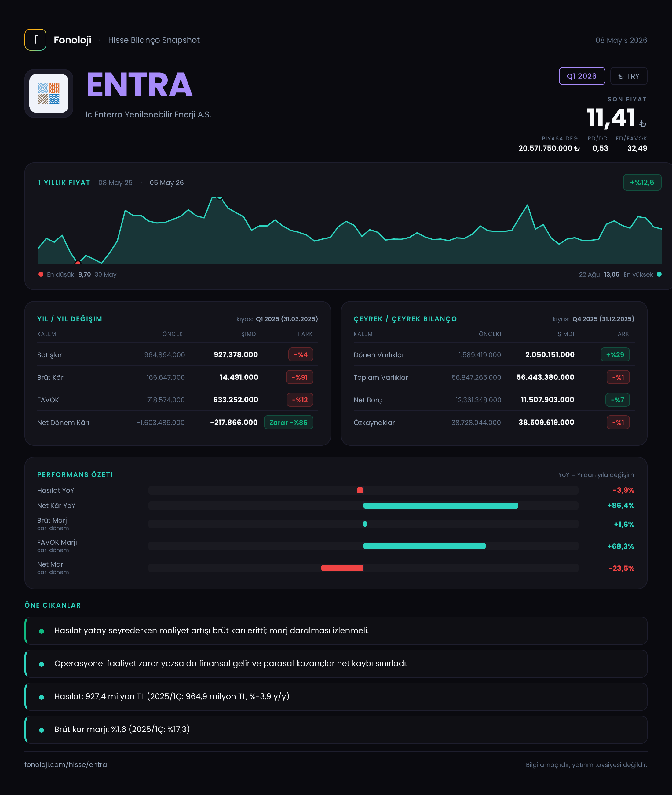Click the Net Borç -%7 badge

(x=618, y=400)
